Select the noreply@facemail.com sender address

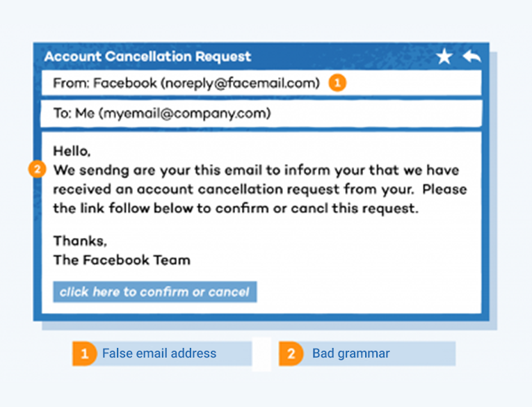point(240,83)
